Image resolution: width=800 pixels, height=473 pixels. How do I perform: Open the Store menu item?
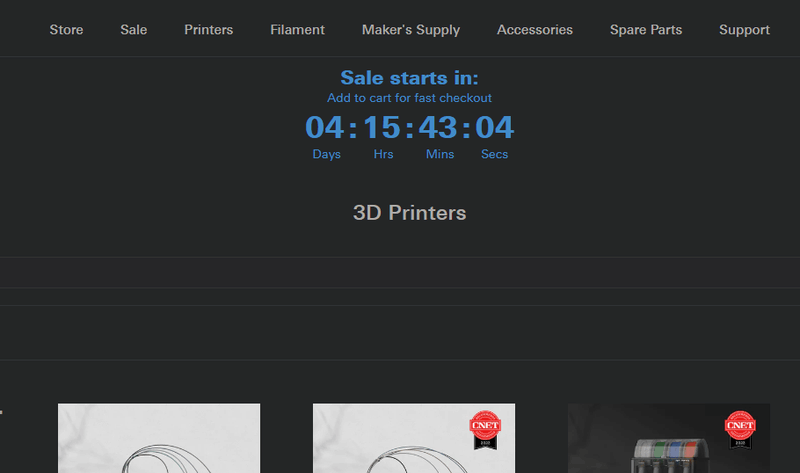66,30
